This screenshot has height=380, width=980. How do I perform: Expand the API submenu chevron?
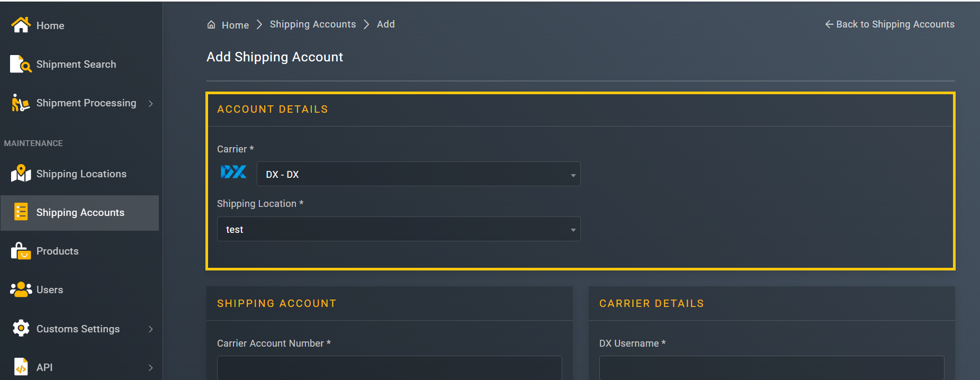pos(151,367)
